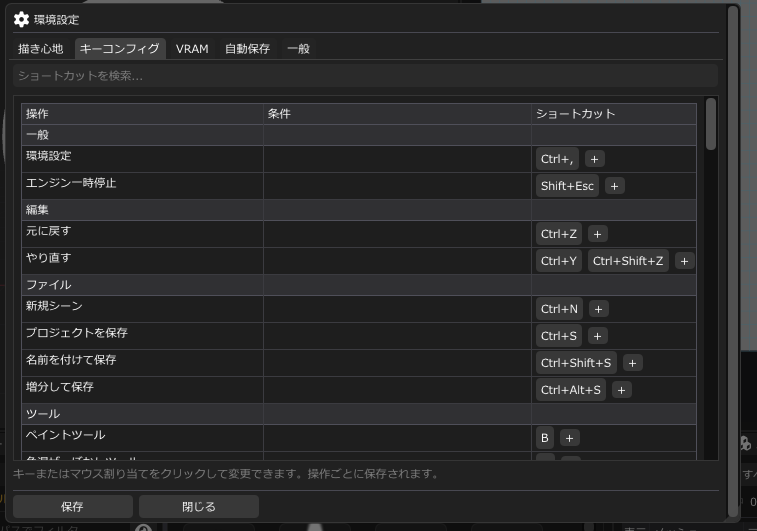
Task: Switch to the 一般 tab
Action: [298, 49]
